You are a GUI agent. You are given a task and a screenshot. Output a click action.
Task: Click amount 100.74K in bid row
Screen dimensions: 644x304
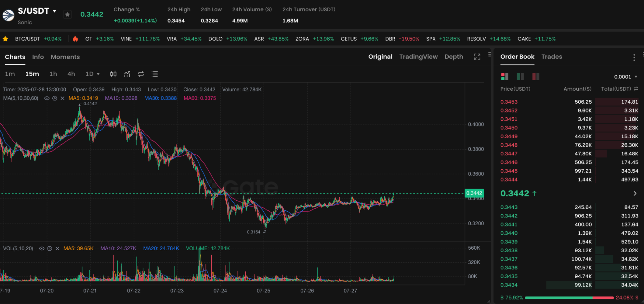[x=582, y=259]
